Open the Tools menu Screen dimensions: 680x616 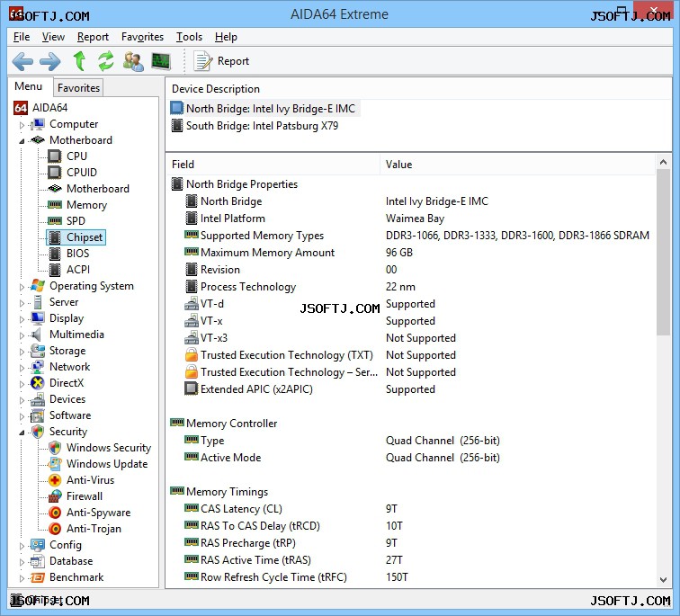[x=189, y=37]
